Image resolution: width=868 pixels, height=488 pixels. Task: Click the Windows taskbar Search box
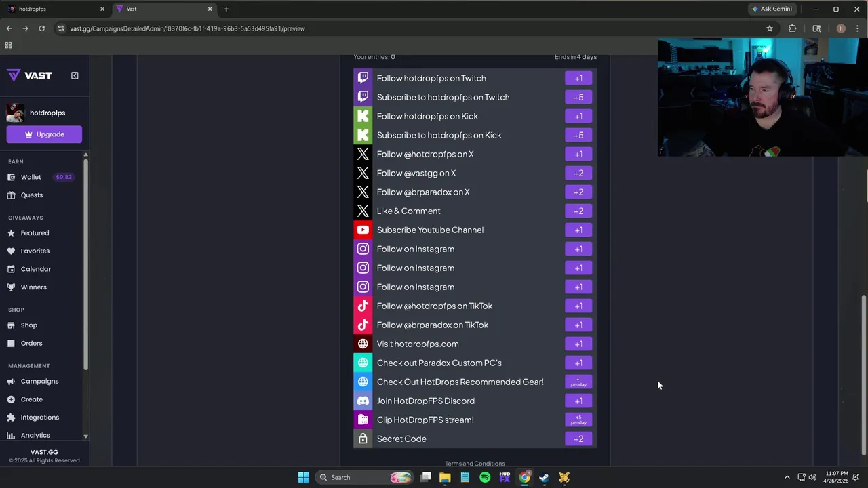[365, 477]
